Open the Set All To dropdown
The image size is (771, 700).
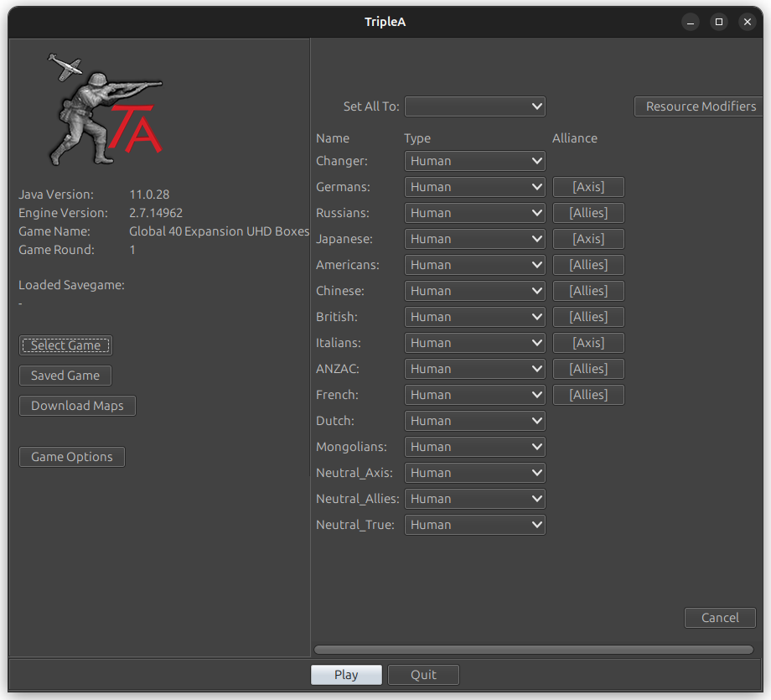click(474, 106)
